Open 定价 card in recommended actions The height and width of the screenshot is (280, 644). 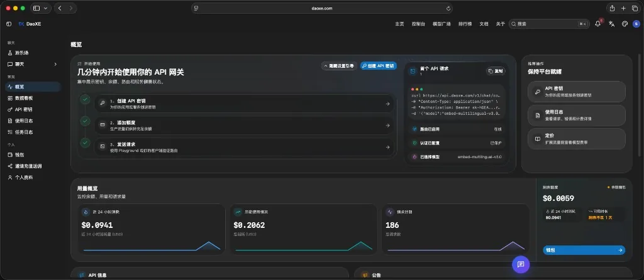577,139
